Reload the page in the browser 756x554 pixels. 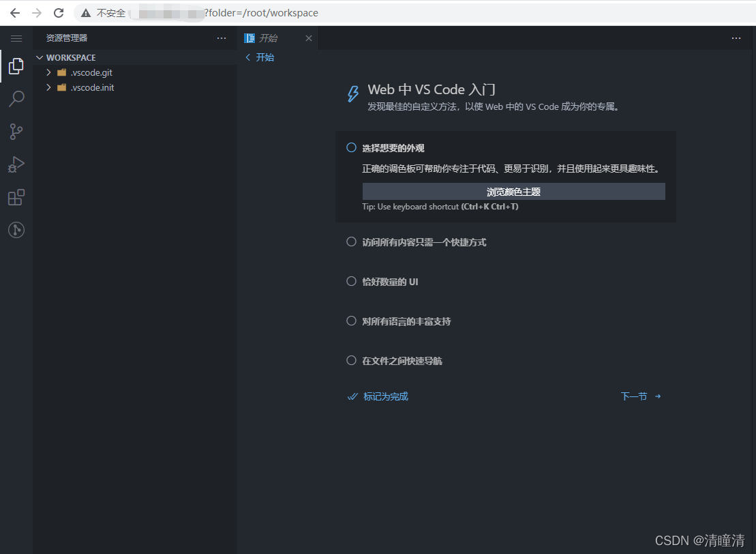pos(59,13)
